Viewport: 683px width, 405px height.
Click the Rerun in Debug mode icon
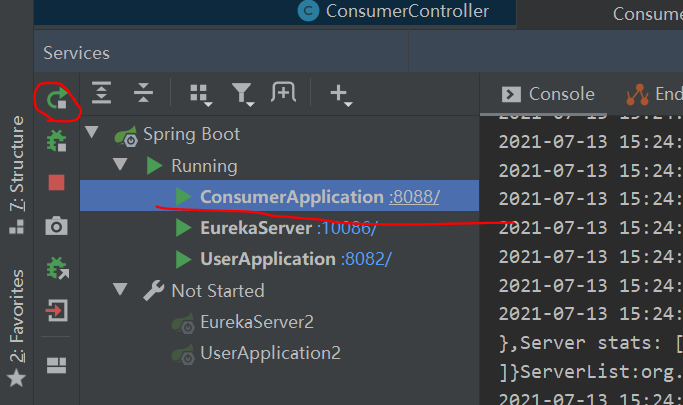tap(57, 141)
